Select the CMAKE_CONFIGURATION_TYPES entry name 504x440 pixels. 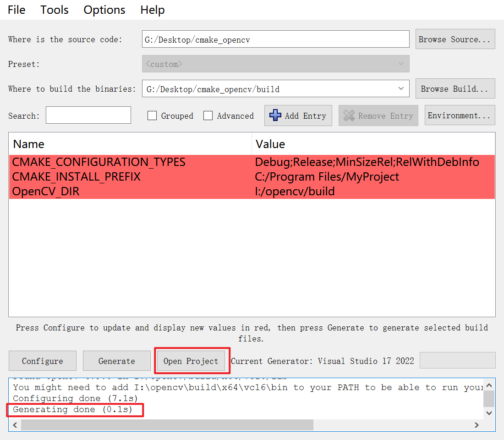(x=99, y=162)
